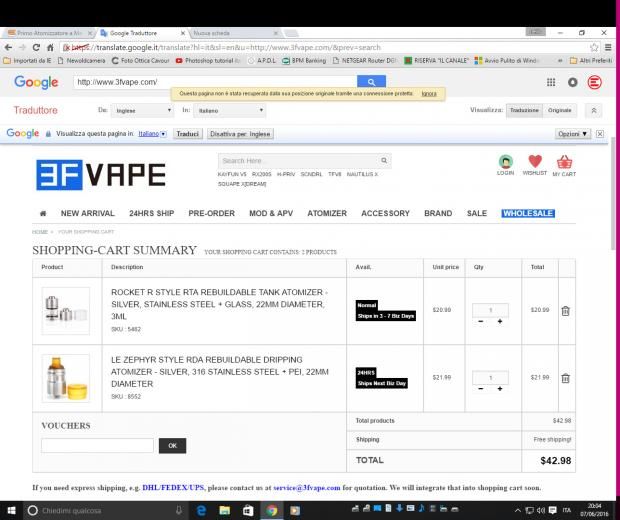The height and width of the screenshot is (520, 620).
Task: Switch view to Originale
Action: (x=560, y=110)
